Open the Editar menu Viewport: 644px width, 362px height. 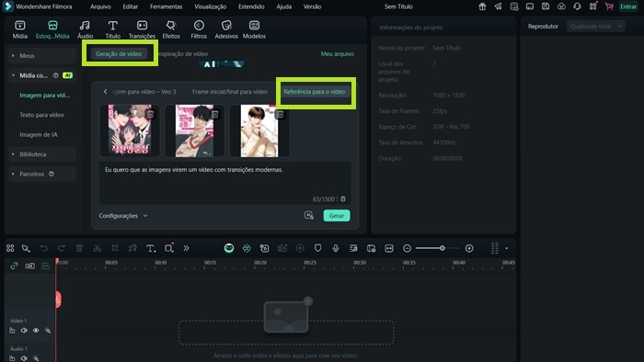(131, 6)
